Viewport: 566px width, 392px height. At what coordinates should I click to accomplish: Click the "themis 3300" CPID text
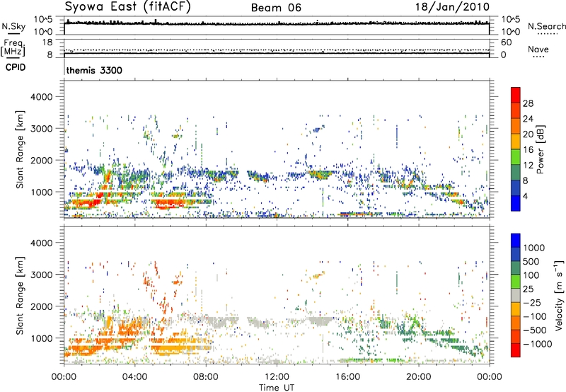[x=94, y=70]
